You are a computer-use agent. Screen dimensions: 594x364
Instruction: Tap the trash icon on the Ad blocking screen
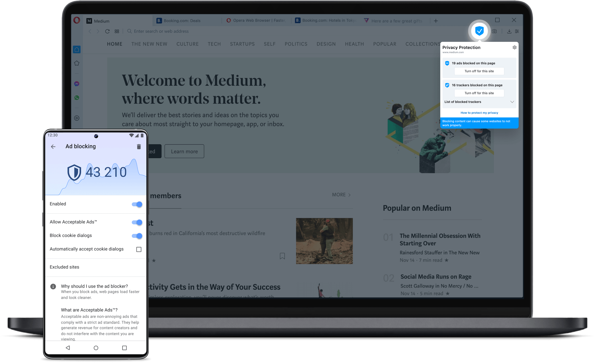click(x=139, y=146)
